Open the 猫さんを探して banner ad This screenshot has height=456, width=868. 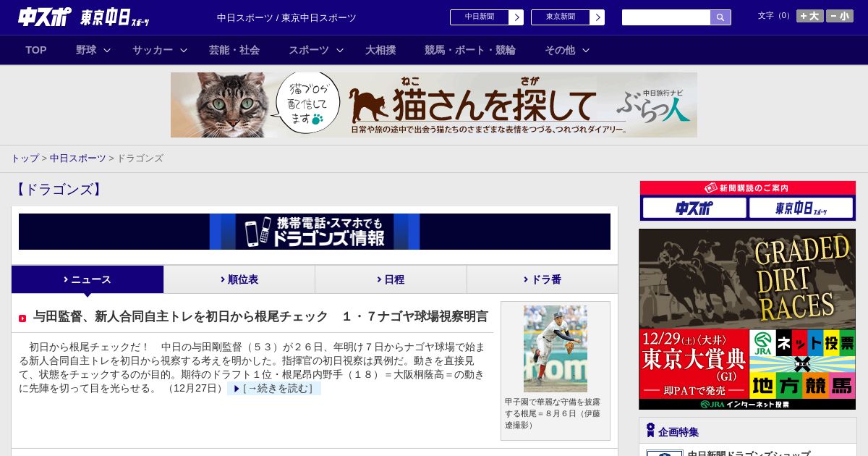(434, 105)
